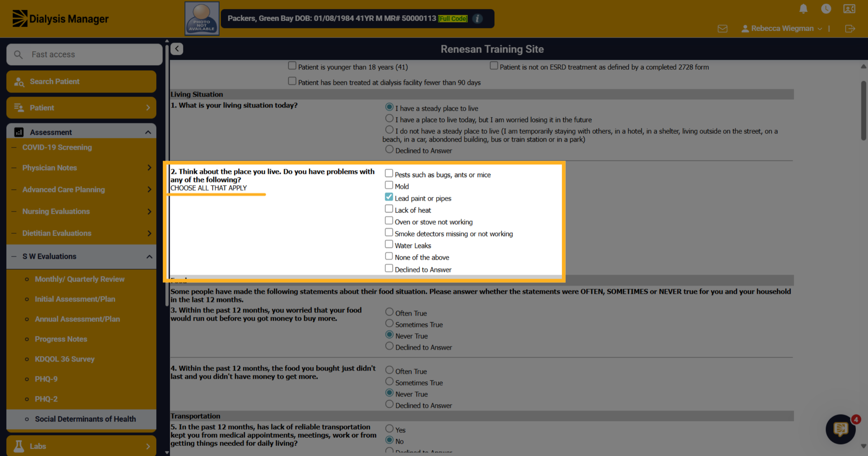Select Sometimes True for question 3
The image size is (868, 456).
(389, 323)
